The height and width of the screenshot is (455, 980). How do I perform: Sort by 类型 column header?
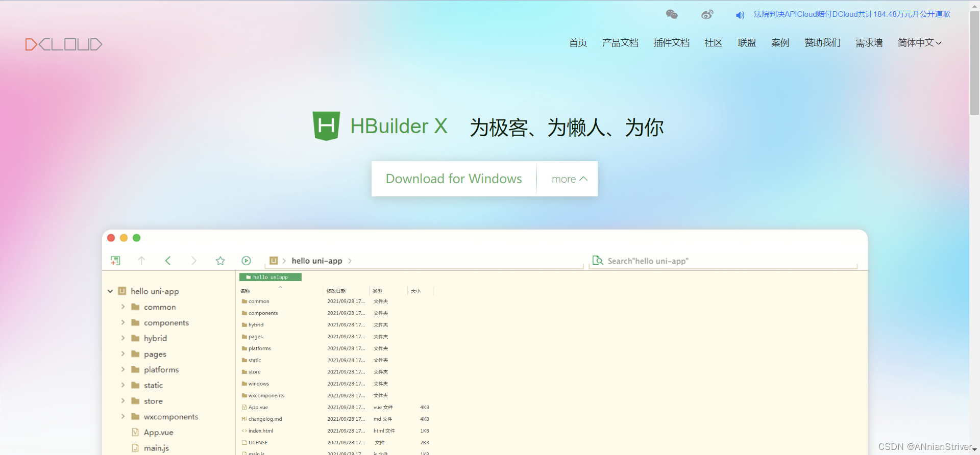[x=377, y=291]
